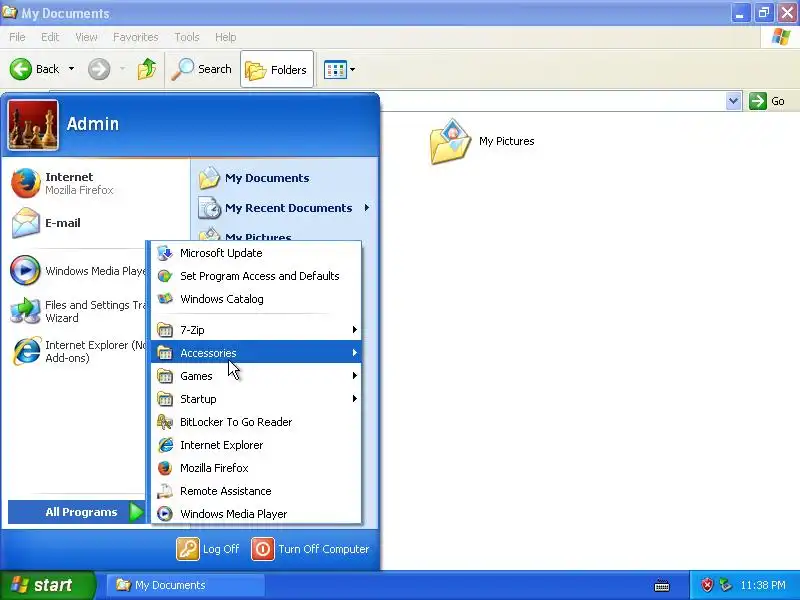Click the Admin chess user picture
The height and width of the screenshot is (600, 800).
click(x=33, y=125)
